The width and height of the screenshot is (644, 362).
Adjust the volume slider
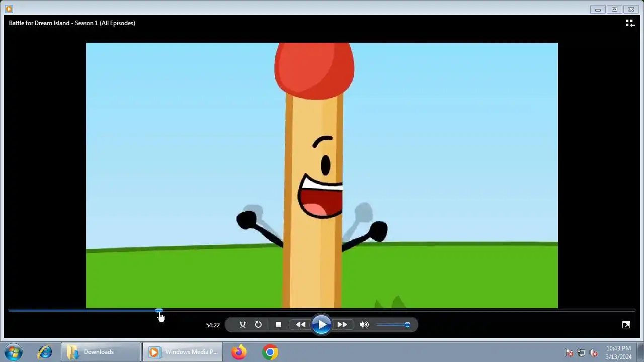tap(393, 325)
